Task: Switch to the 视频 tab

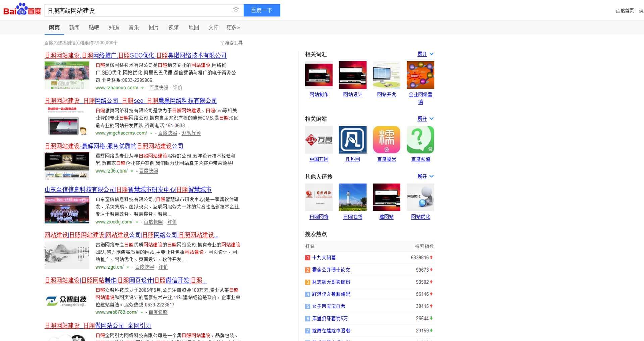Action: tap(173, 27)
